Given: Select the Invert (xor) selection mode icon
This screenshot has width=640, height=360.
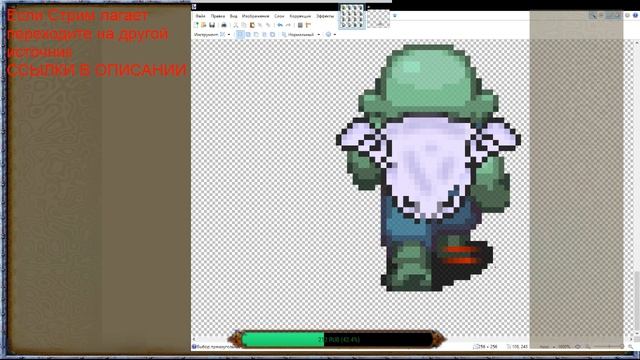Looking at the screenshot, I should 272,35.
